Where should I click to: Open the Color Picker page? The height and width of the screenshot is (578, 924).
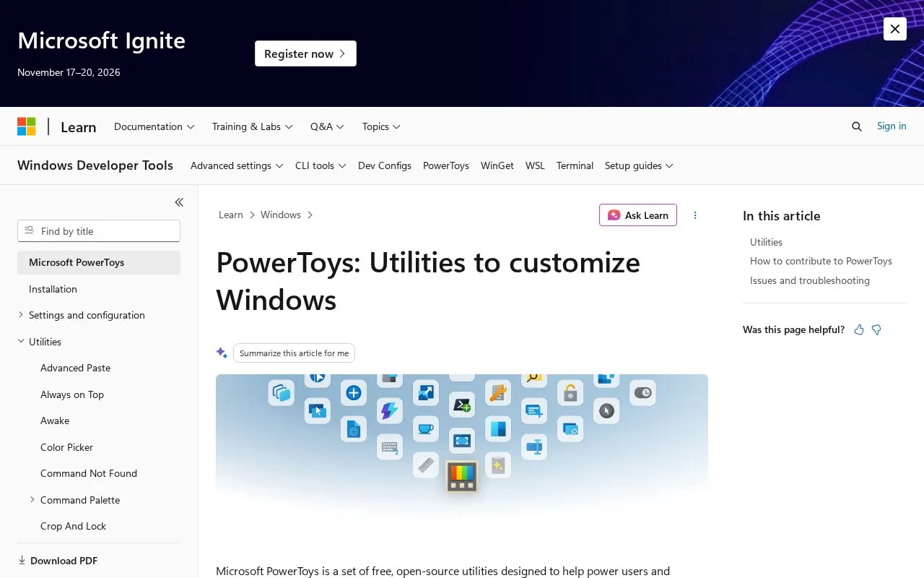click(67, 447)
